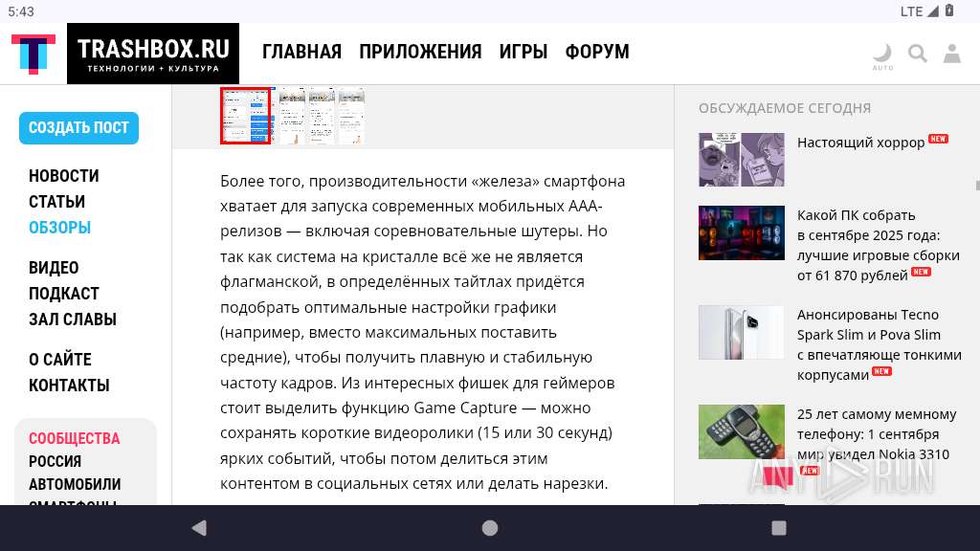Go to ГЛАВНАЯ in top menu

(301, 52)
